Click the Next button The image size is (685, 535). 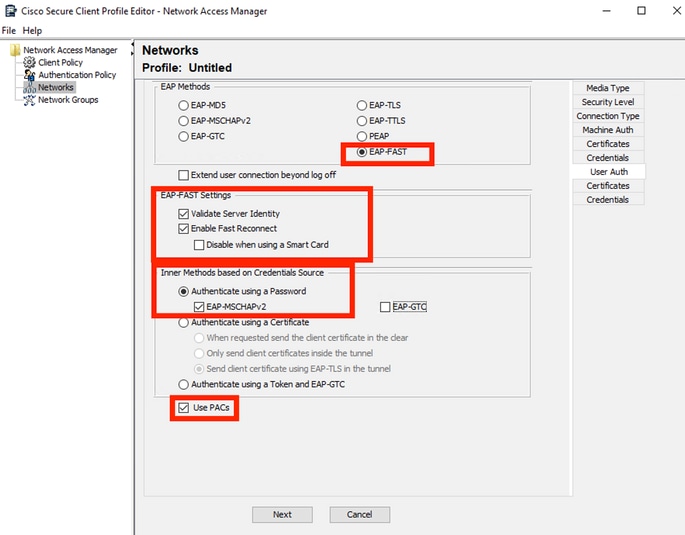click(282, 514)
